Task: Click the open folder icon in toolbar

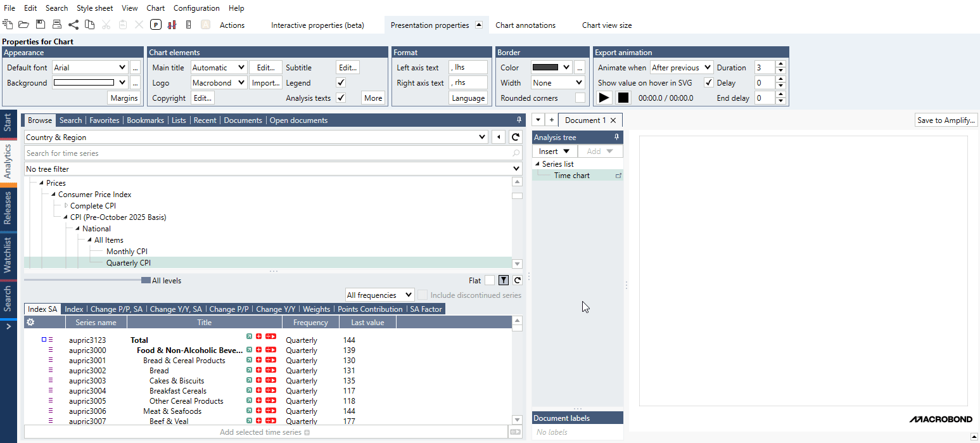Action: (24, 25)
